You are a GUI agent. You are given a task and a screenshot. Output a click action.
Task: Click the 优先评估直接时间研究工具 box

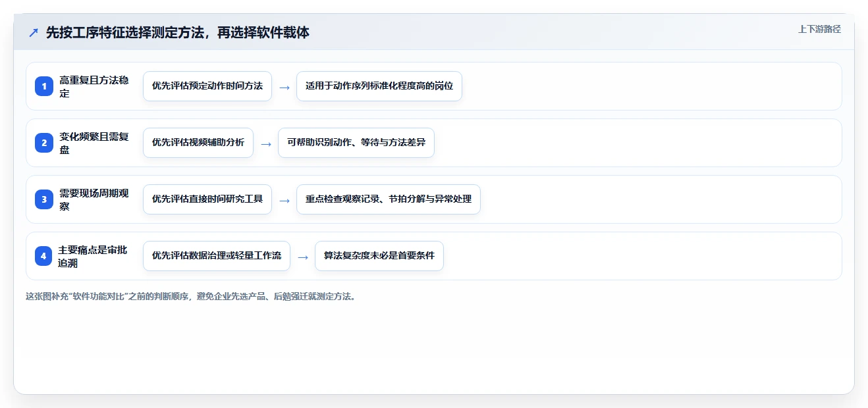point(207,199)
